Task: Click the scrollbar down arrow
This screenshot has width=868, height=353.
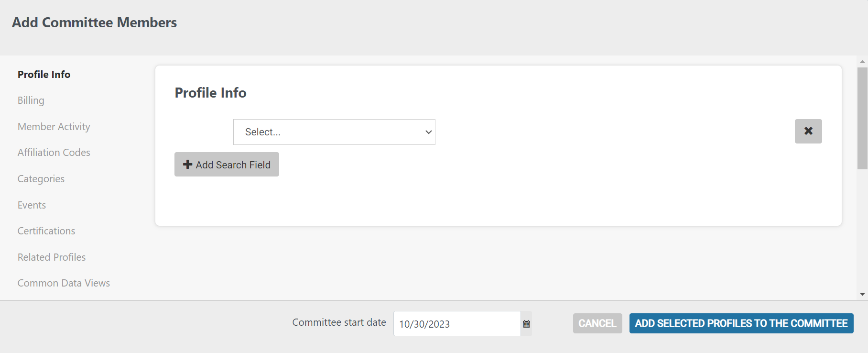Action: (862, 294)
